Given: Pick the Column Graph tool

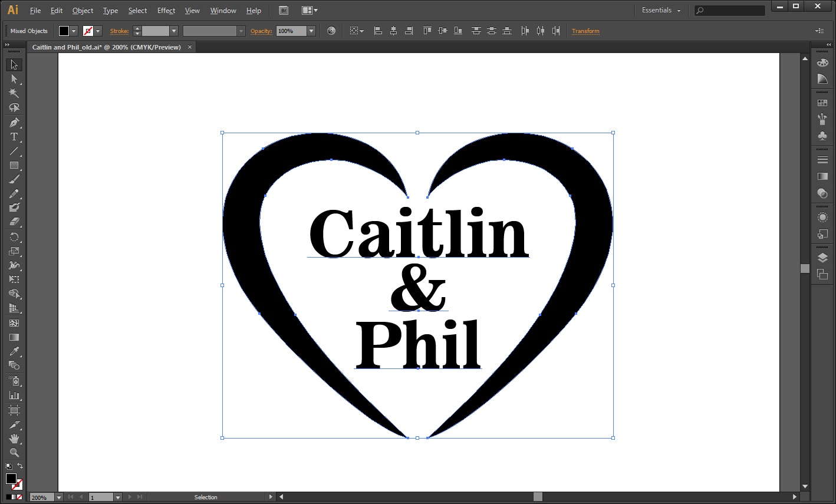Looking at the screenshot, I should pos(14,395).
